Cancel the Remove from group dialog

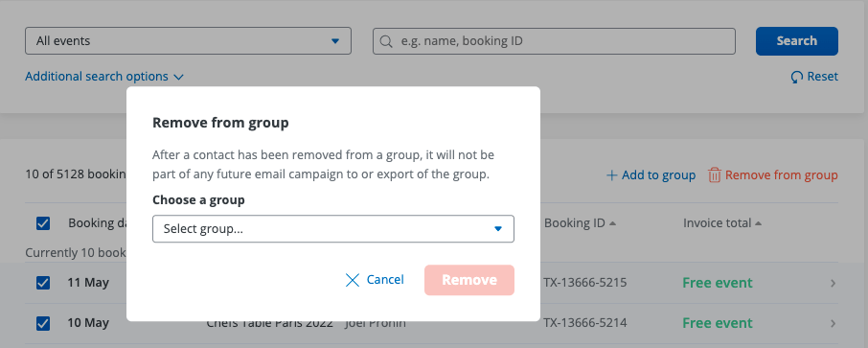tap(375, 280)
